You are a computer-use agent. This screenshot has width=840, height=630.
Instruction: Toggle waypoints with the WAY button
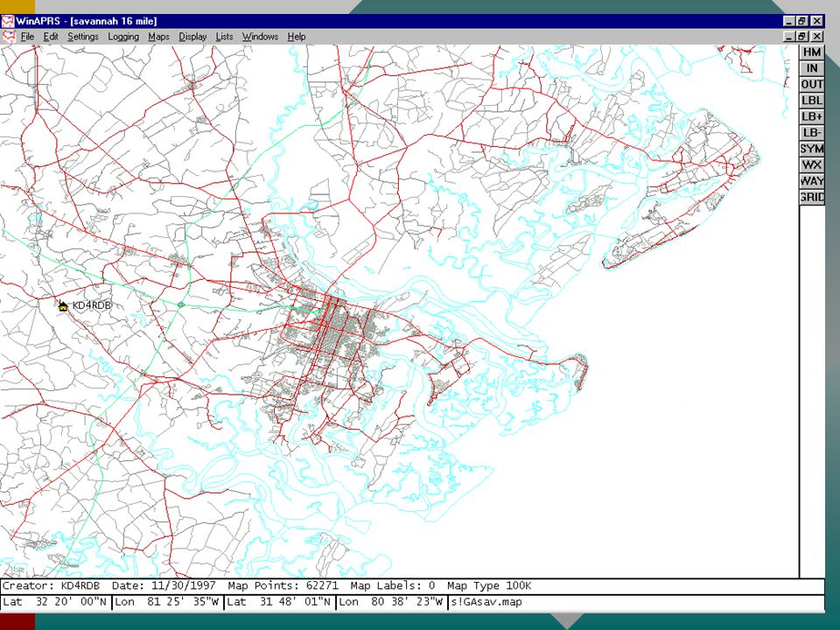[812, 180]
